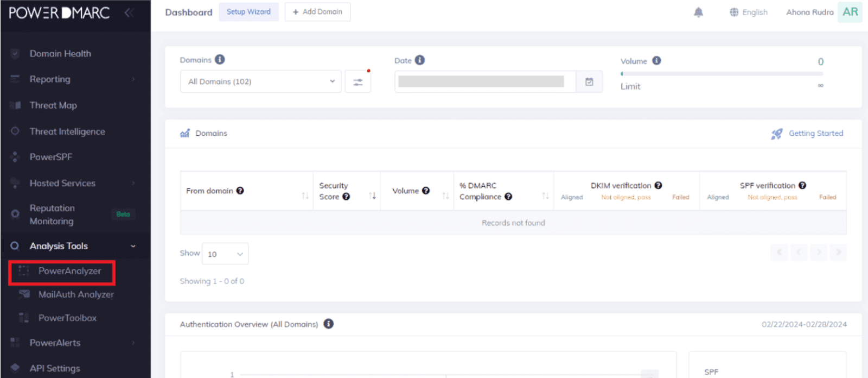Click the Setup Wizard button
Screen dimensions: 868x378
(248, 12)
